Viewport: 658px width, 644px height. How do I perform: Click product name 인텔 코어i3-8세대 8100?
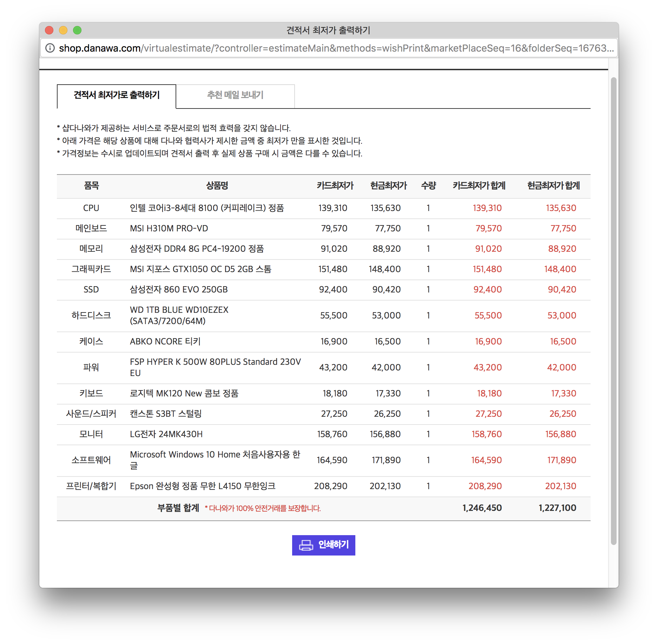(207, 208)
